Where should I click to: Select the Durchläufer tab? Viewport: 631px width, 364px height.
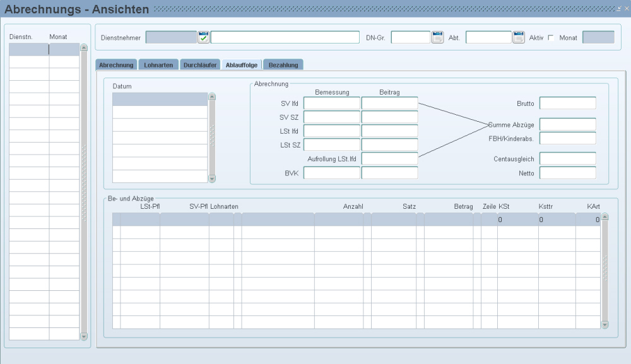[x=200, y=65]
